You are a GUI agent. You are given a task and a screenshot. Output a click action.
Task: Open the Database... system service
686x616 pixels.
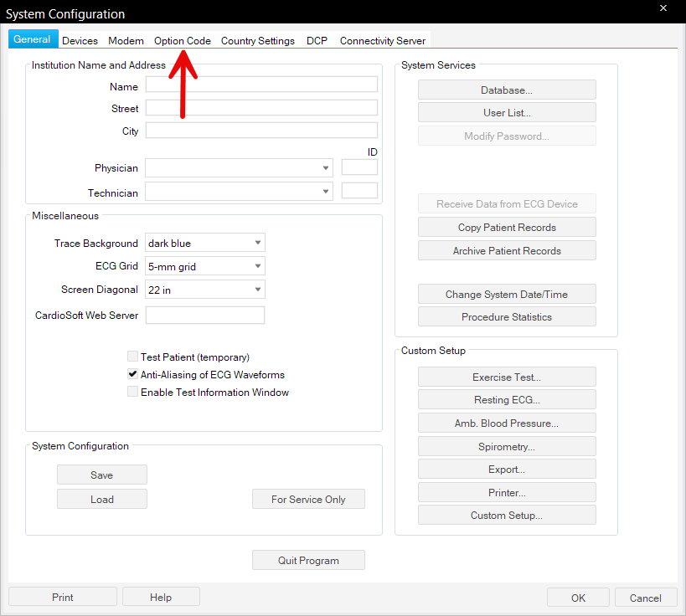[507, 90]
